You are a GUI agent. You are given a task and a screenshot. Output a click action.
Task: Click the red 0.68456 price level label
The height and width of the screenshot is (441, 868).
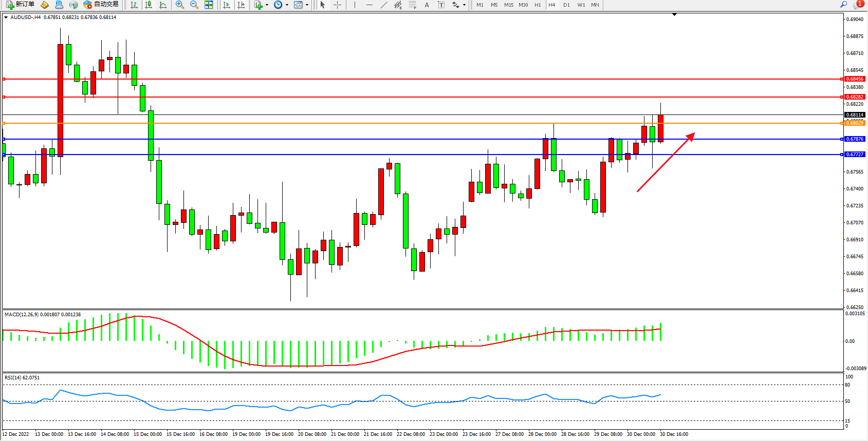[855, 79]
